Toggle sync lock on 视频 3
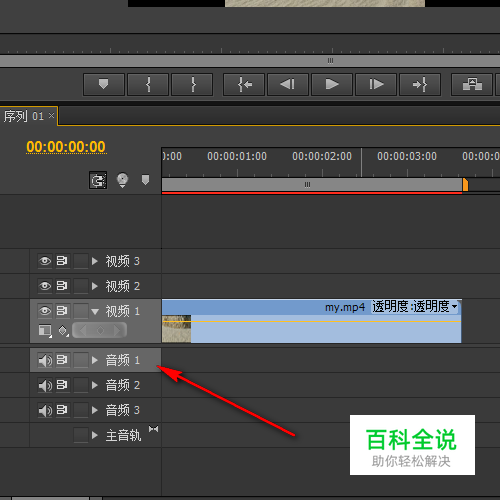Screen dimensions: 500x500 (x=62, y=261)
